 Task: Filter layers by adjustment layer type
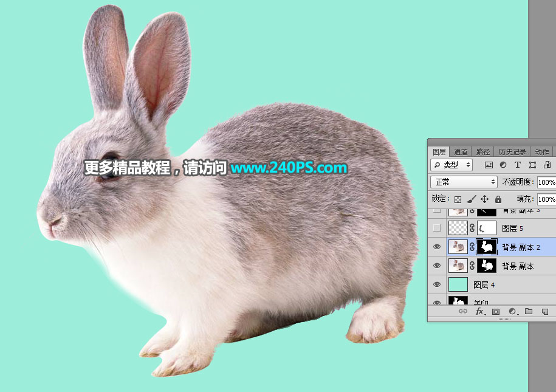pyautogui.click(x=503, y=165)
